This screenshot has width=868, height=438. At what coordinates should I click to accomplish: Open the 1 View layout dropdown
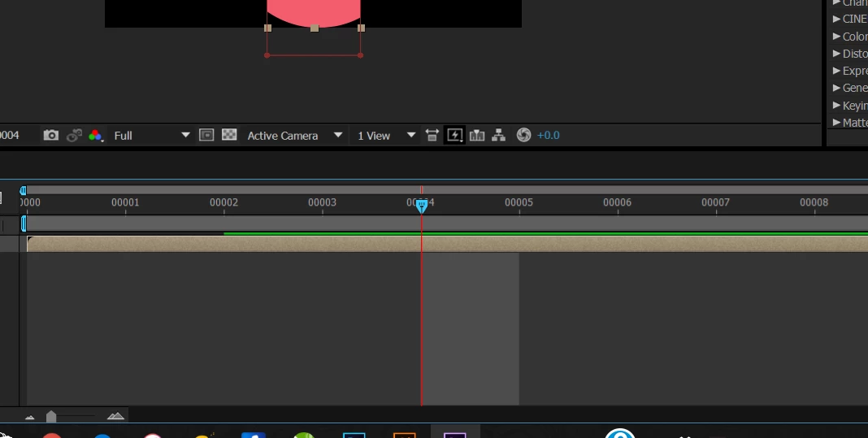[x=386, y=136]
